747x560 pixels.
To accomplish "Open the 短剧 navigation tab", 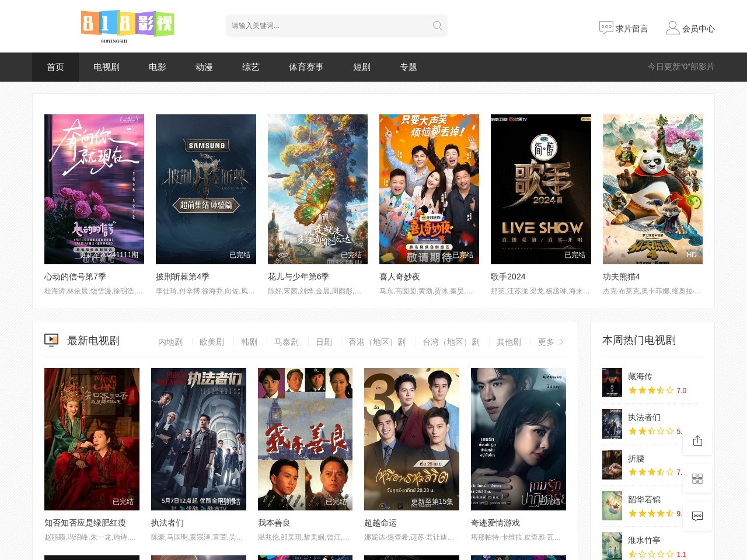I will tap(362, 67).
